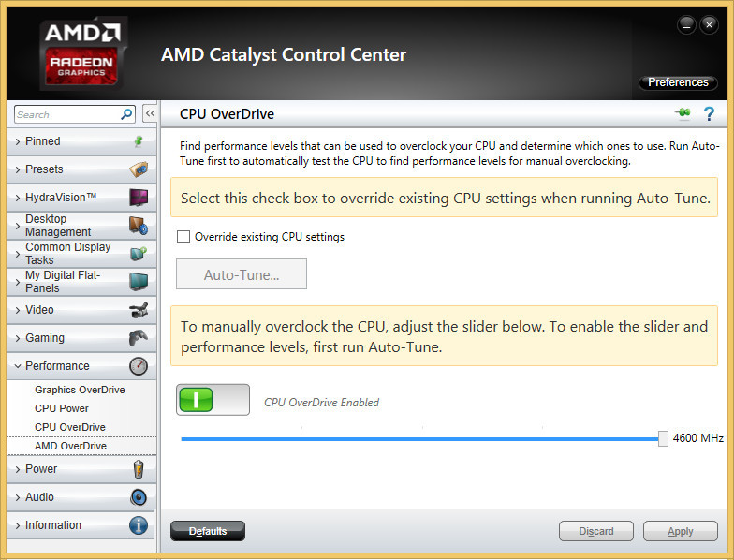
Task: Click the 4600 MHz slider handle
Action: click(663, 438)
